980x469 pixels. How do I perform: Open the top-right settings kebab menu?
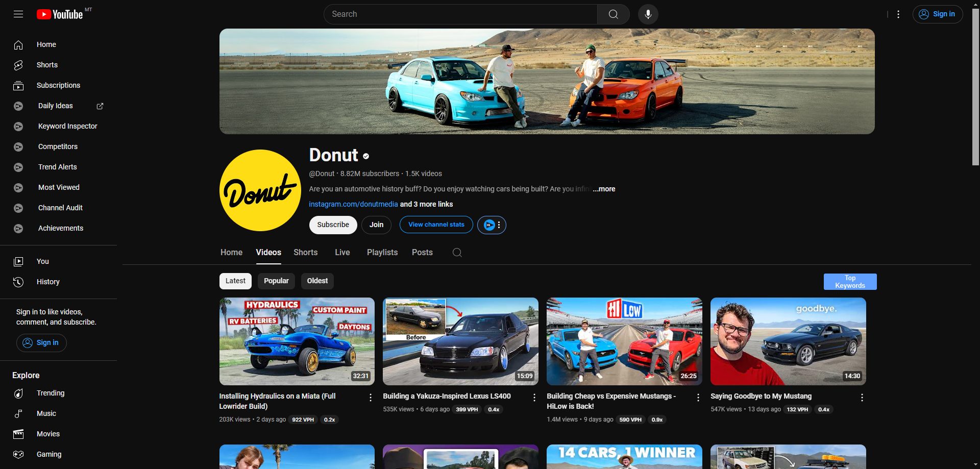pyautogui.click(x=898, y=14)
